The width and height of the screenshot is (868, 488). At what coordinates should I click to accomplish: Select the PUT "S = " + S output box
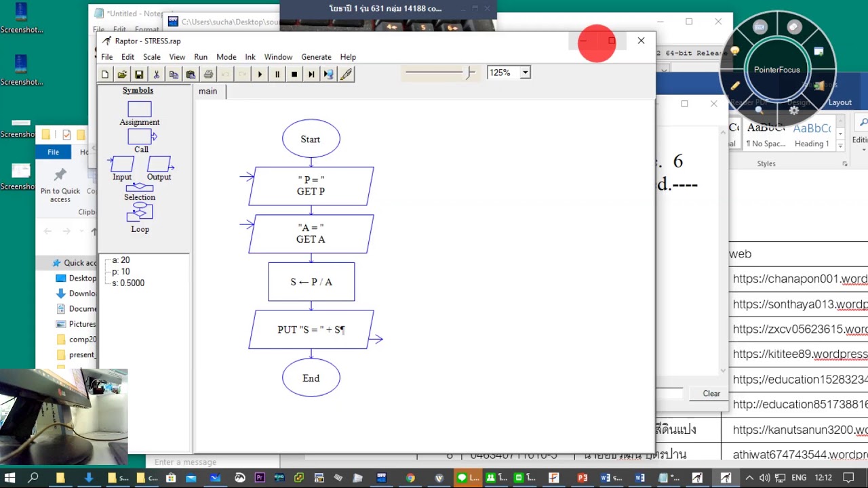coord(311,330)
